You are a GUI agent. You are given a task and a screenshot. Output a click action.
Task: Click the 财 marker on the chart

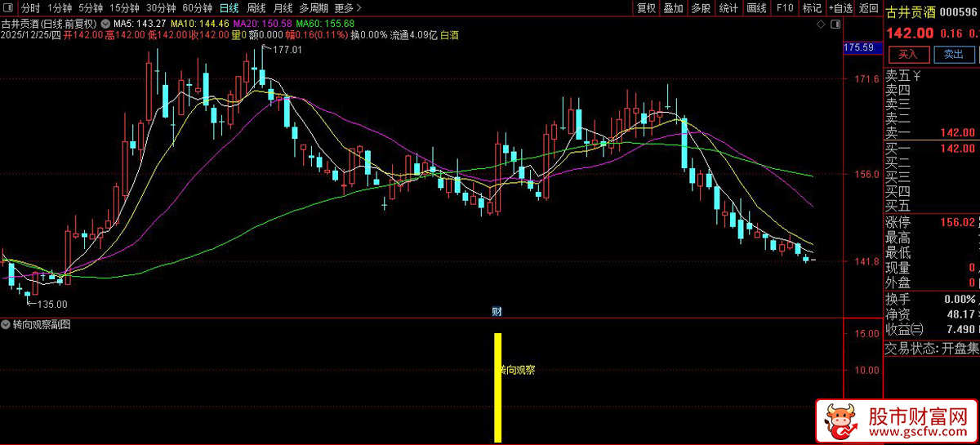point(497,311)
